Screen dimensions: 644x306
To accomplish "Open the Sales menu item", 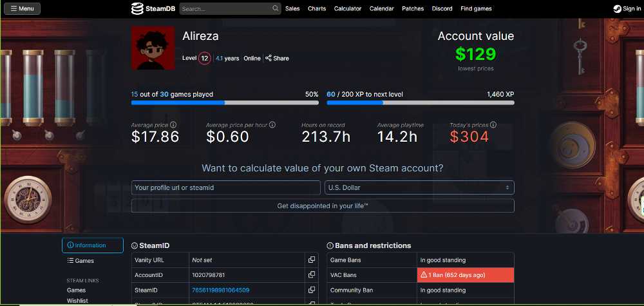I will click(x=292, y=8).
